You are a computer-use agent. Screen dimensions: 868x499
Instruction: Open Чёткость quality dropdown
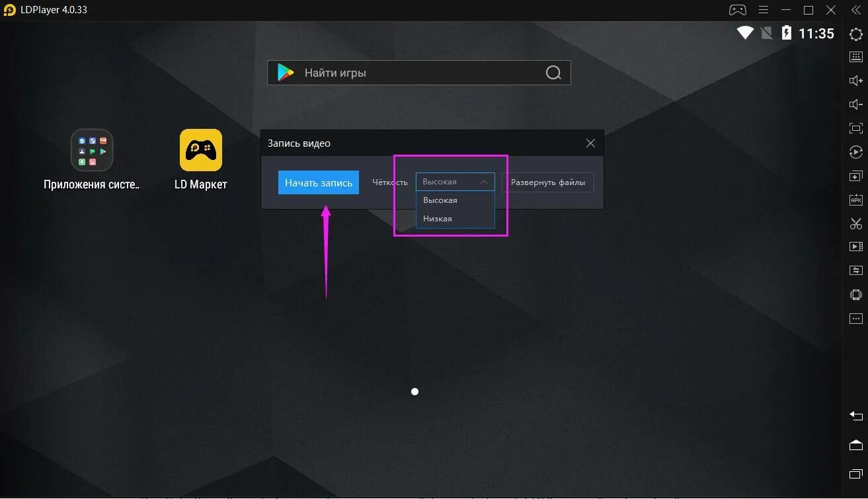tap(455, 182)
